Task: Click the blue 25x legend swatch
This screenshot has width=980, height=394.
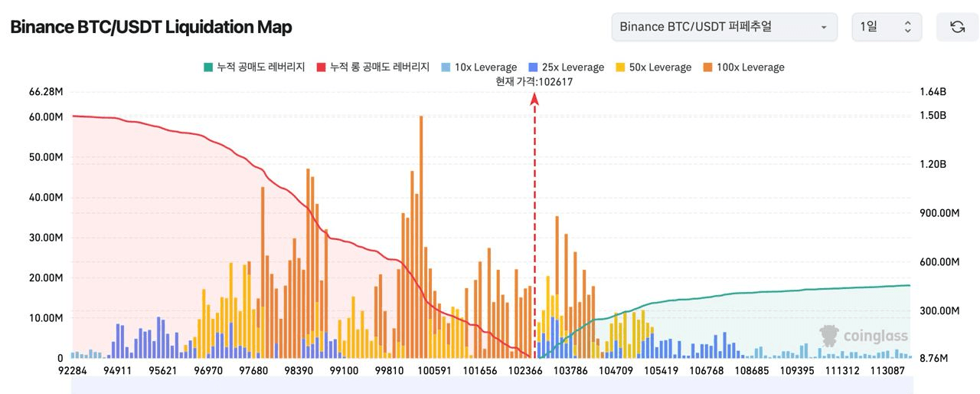Action: pos(532,67)
